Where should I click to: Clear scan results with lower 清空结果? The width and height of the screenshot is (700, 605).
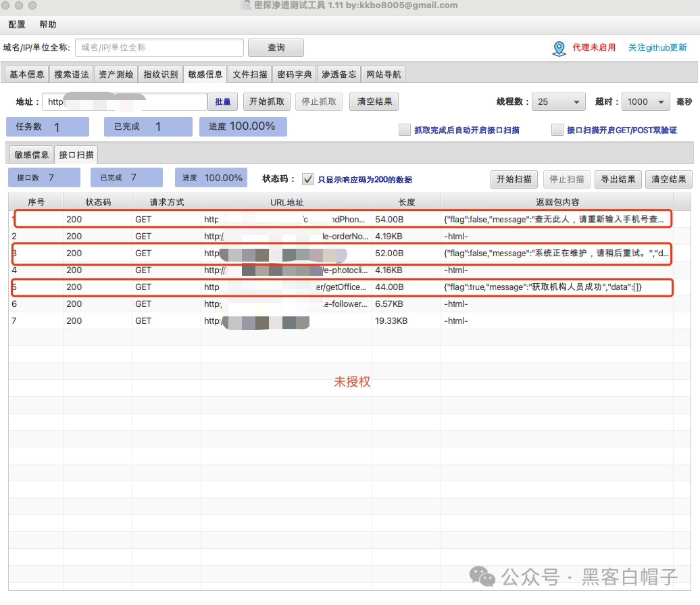coord(669,180)
